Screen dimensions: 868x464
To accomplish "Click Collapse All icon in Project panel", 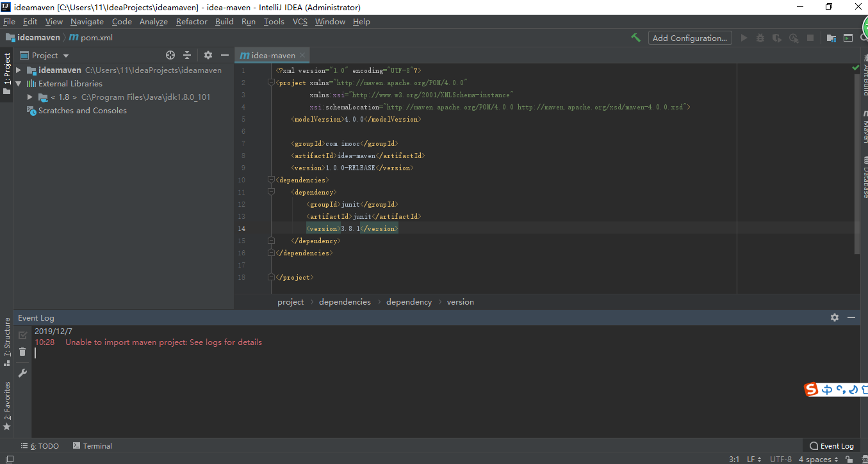I will tap(187, 55).
